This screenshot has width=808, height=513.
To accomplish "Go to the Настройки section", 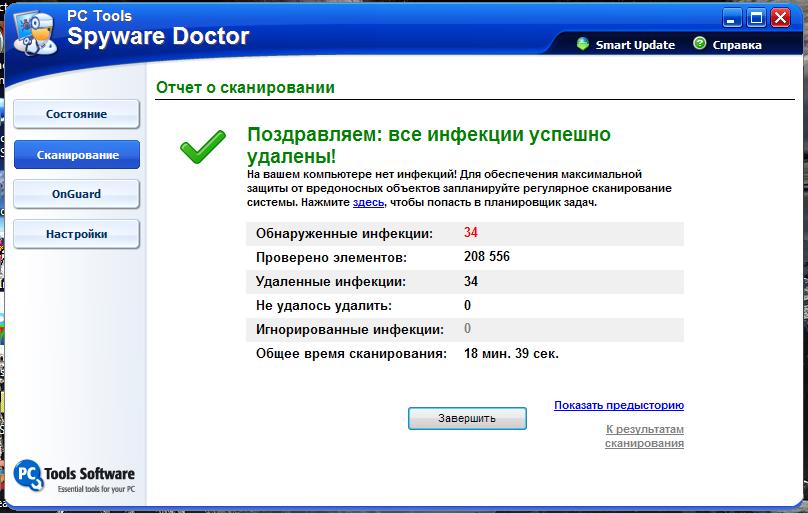I will pos(76,234).
